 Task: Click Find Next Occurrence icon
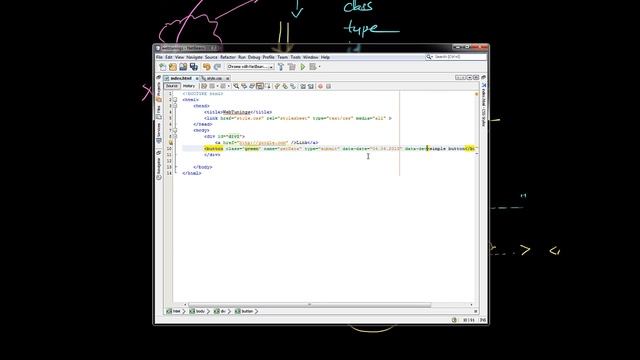pos(252,86)
